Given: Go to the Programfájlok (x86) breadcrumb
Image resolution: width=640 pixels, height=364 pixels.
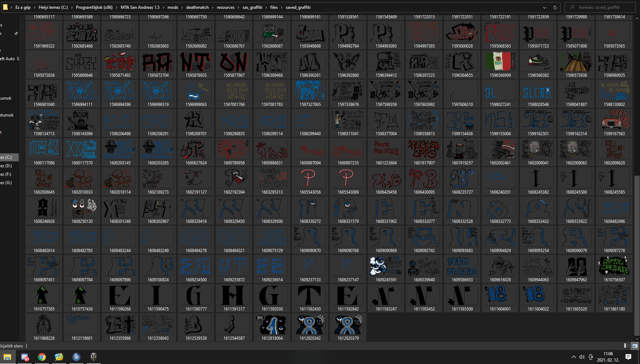Looking at the screenshot, I should (x=94, y=7).
